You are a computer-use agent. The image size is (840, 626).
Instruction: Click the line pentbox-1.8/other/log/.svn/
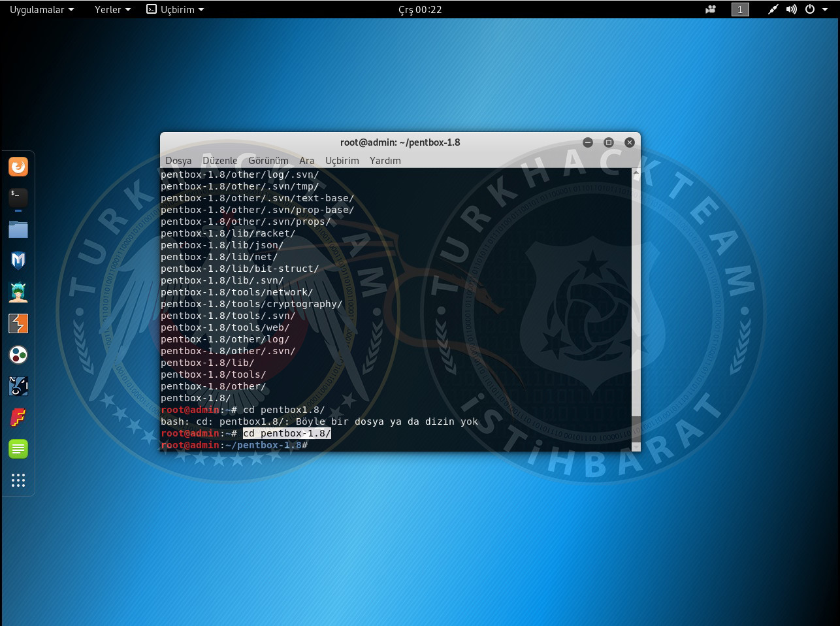click(x=240, y=174)
